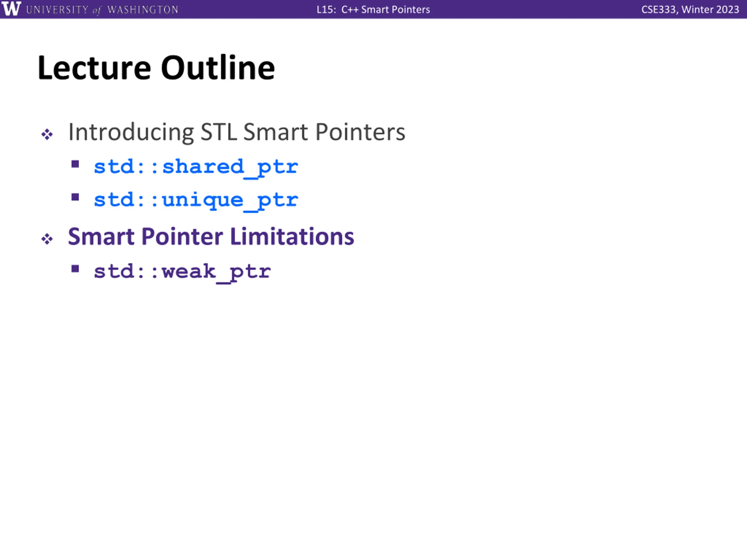This screenshot has height=560, width=747.
Task: Click the 'L15: C++ Smart Pointers' header title
Action: (373, 9)
